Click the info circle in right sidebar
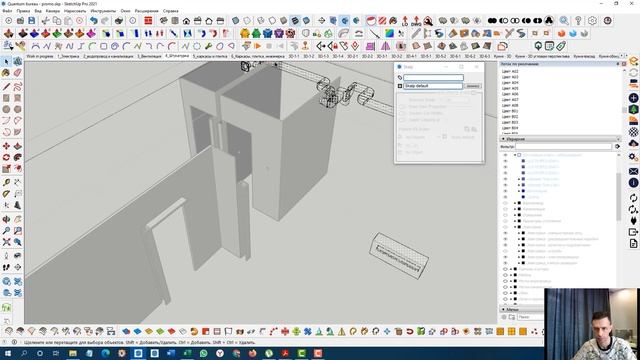The height and width of the screenshot is (360, 640). click(633, 183)
